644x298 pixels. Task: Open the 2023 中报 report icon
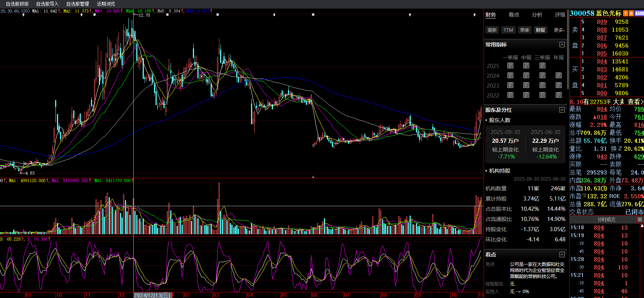(x=526, y=85)
